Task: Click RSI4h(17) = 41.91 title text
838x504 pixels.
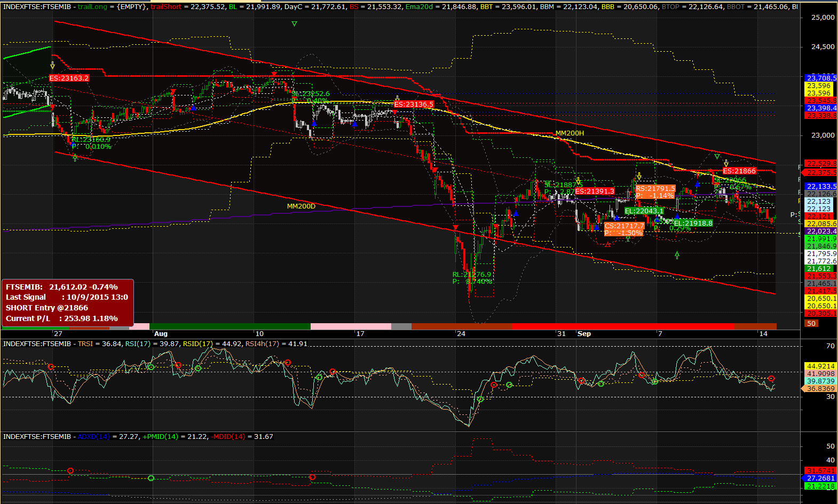Action: point(276,344)
